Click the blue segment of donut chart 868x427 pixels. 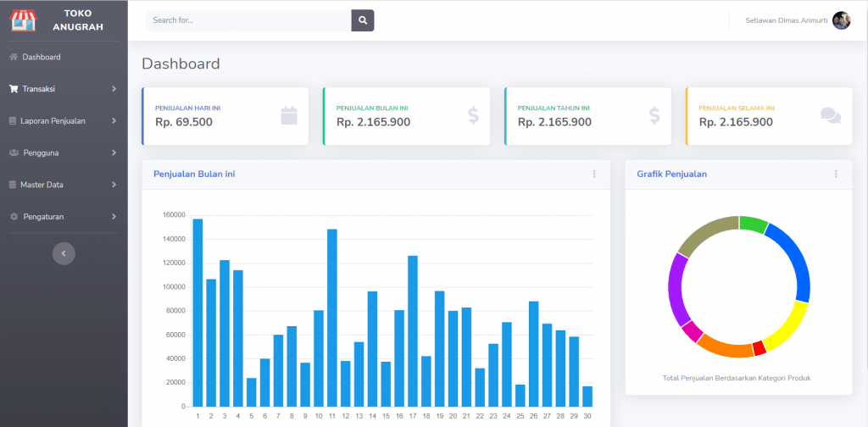(x=795, y=260)
